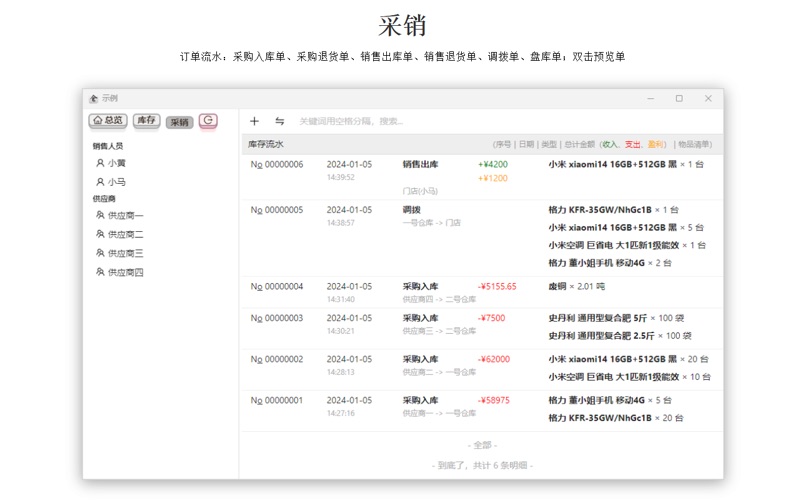Select supplier 供应商三 in sidebar

click(125, 253)
